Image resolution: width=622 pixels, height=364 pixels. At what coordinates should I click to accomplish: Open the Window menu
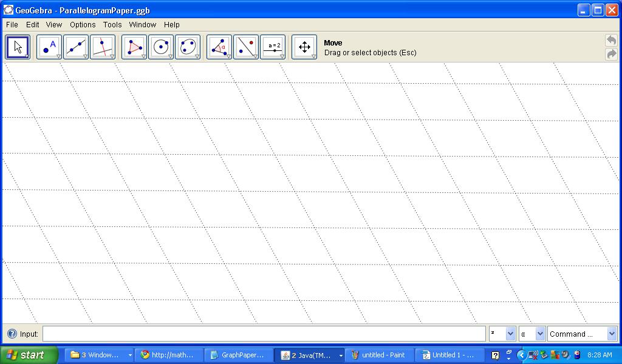point(142,24)
